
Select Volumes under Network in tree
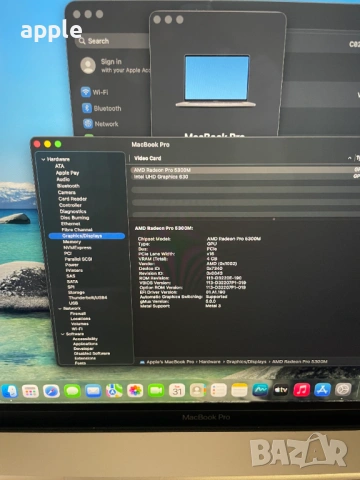[x=80, y=324]
